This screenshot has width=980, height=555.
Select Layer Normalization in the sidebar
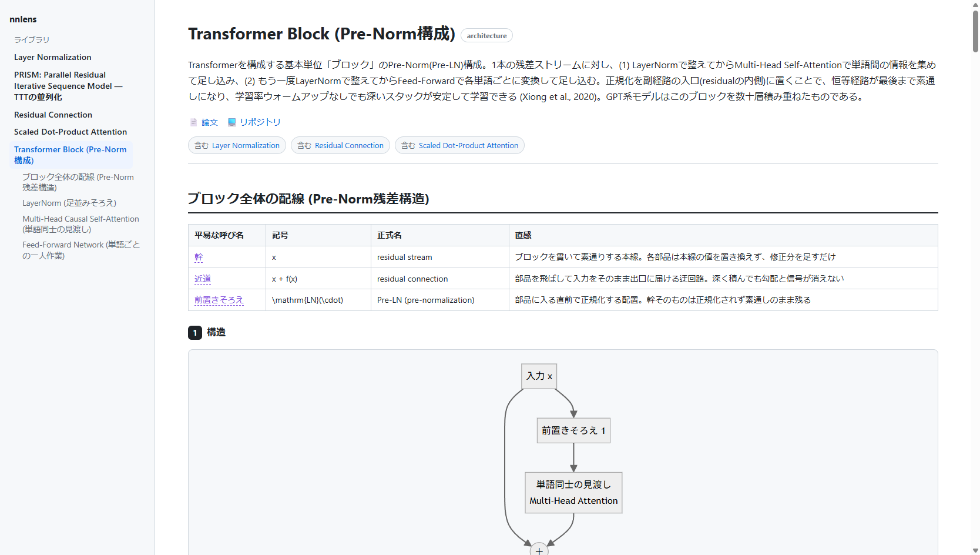pyautogui.click(x=53, y=57)
